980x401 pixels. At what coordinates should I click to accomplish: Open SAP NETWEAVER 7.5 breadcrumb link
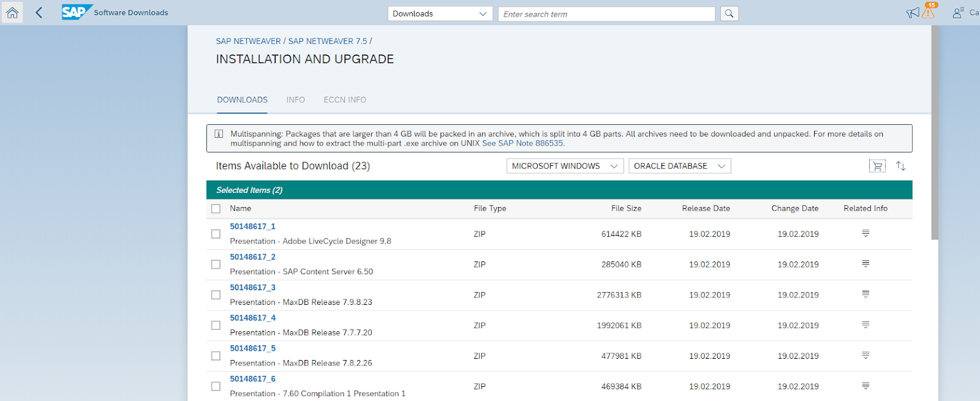point(328,41)
